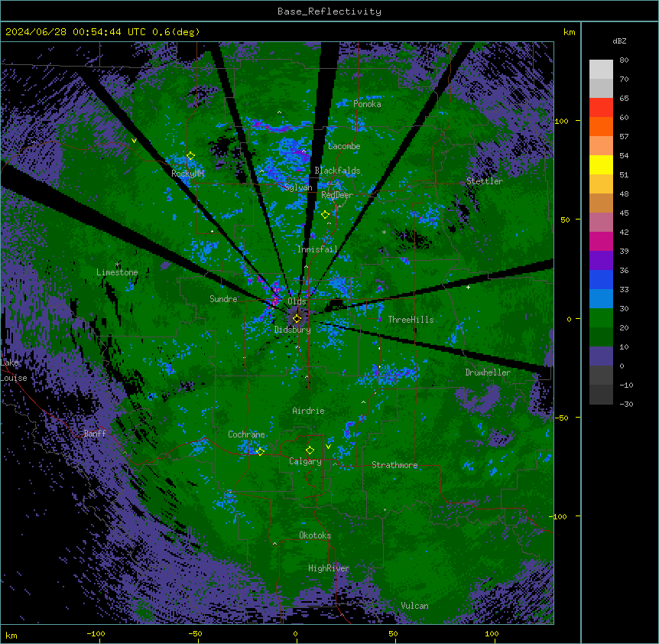Click the white caret marker above Okotoks-HighRiver road

click(x=274, y=544)
